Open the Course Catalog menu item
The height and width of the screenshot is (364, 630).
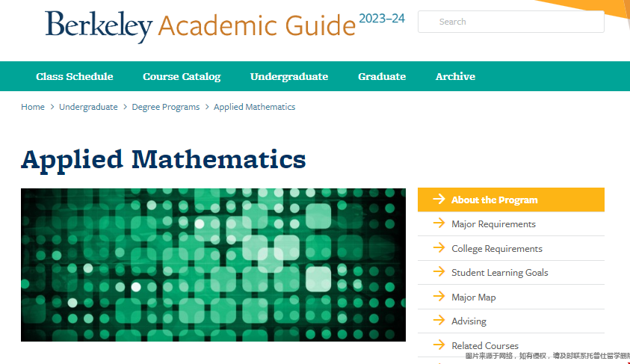pyautogui.click(x=182, y=76)
